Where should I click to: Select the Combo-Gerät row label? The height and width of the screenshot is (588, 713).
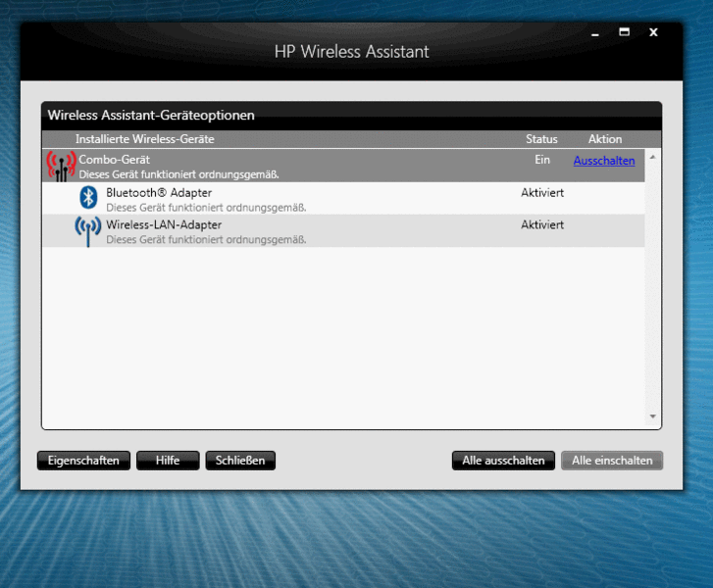click(x=114, y=160)
